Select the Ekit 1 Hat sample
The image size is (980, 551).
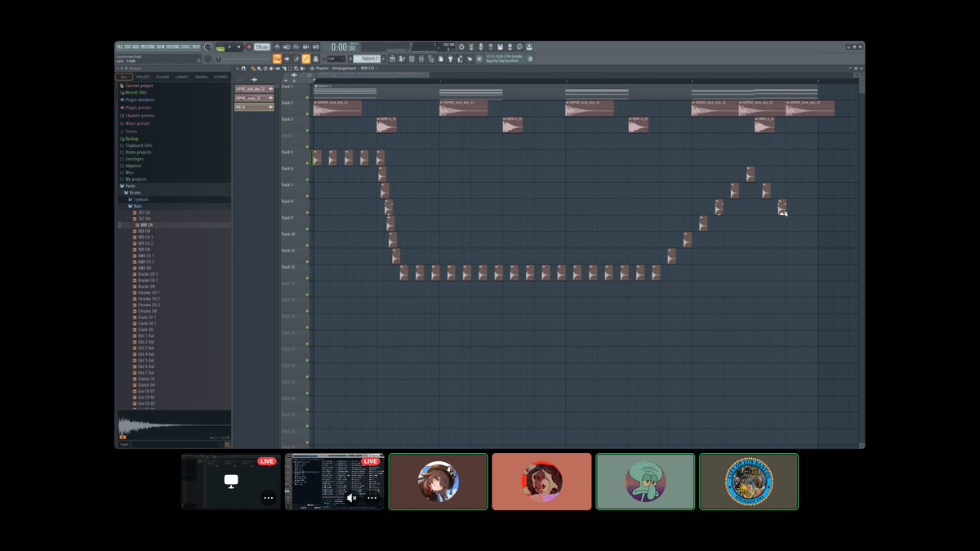click(x=146, y=335)
